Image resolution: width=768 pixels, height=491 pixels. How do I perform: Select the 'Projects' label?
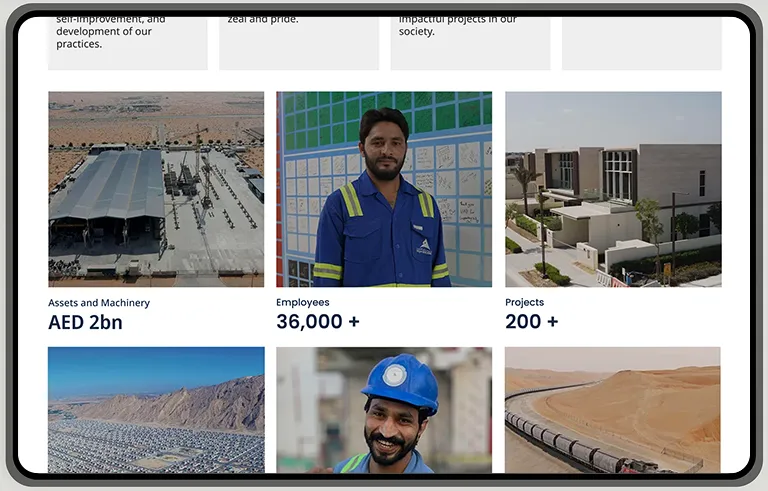pos(525,302)
